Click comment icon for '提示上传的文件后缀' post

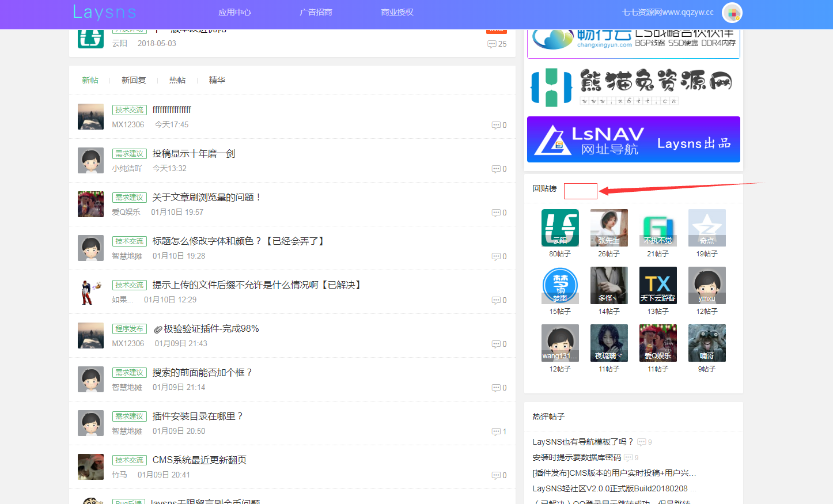click(x=496, y=300)
